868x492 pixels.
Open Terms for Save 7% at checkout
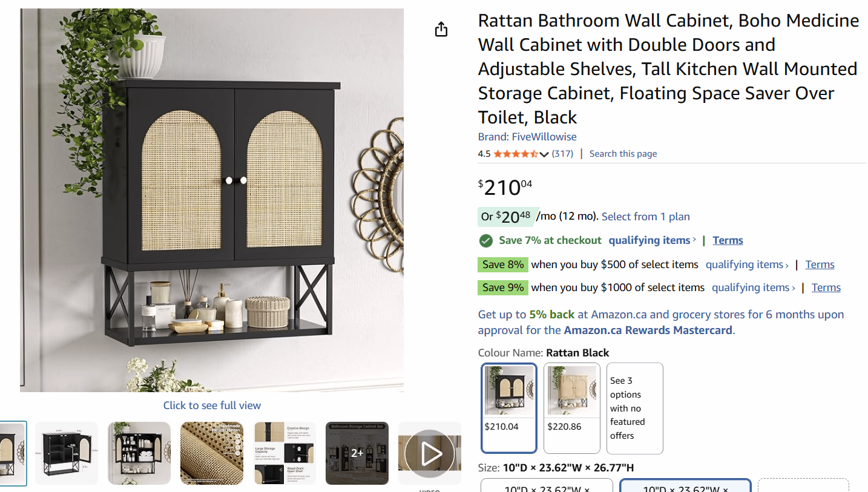(728, 240)
